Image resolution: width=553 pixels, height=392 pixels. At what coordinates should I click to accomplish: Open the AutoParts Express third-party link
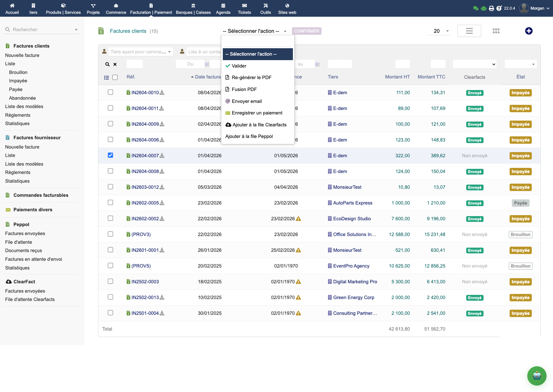(352, 203)
